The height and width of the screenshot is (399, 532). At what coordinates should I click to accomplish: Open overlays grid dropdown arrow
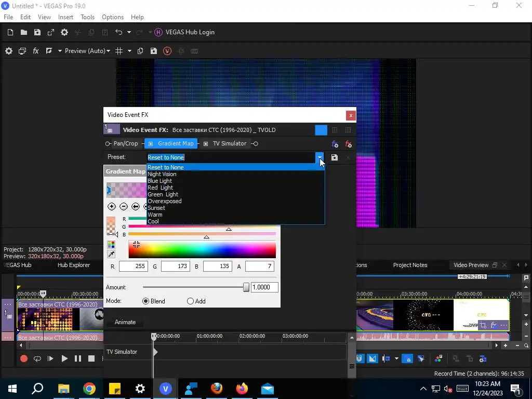(129, 51)
